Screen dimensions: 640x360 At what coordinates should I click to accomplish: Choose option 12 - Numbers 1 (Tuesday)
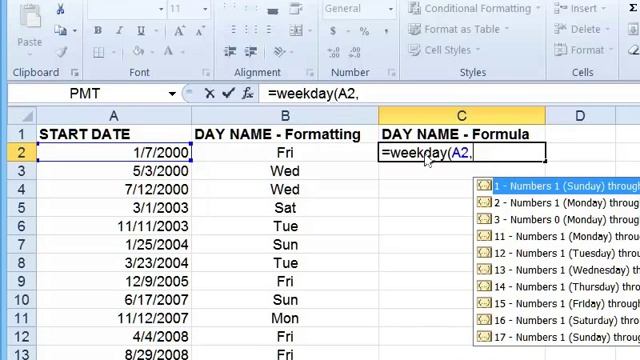click(558, 253)
